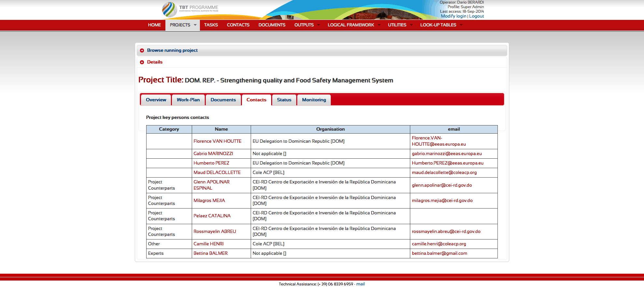The width and height of the screenshot is (644, 289).
Task: Open the PROJECTS menu item
Action: pos(180,25)
